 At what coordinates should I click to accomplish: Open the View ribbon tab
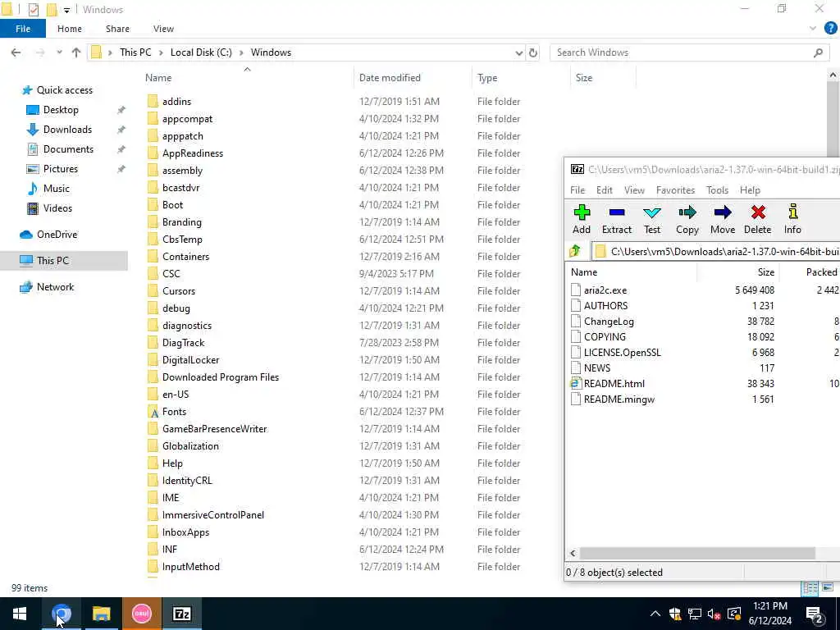pos(163,29)
